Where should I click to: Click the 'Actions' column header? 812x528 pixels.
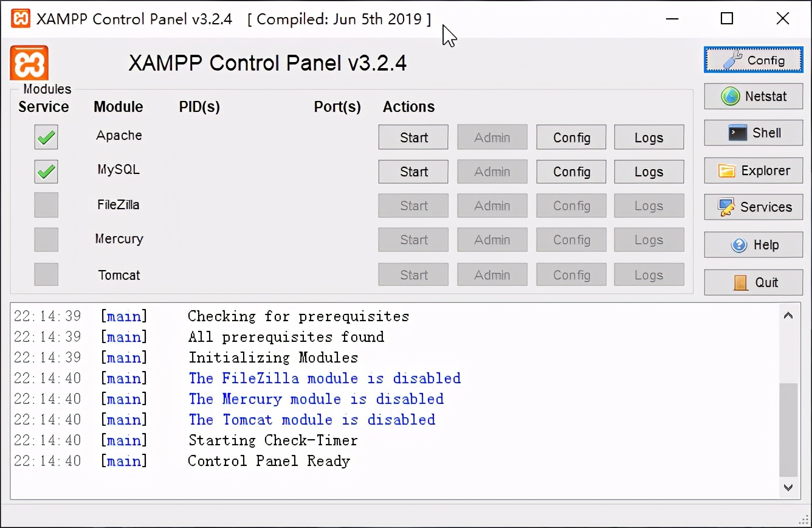408,107
